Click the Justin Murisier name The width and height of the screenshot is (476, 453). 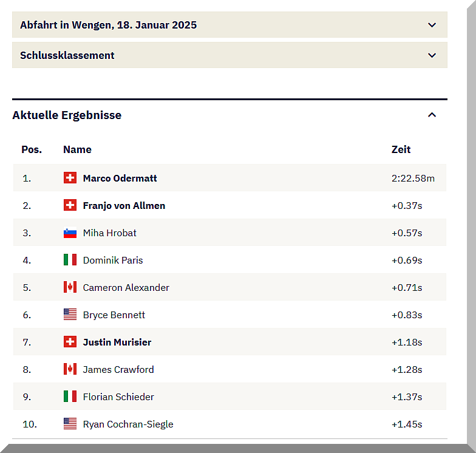(x=117, y=342)
